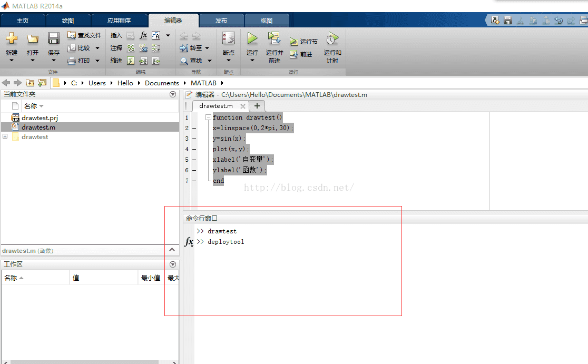Set breakpoint dash at line 4
The width and height of the screenshot is (588, 364).
[x=194, y=149]
